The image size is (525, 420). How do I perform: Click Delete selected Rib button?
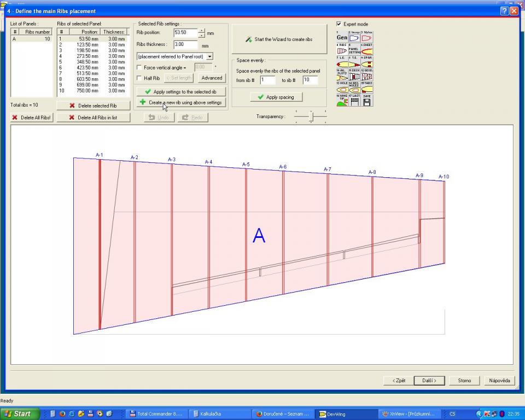coord(94,106)
